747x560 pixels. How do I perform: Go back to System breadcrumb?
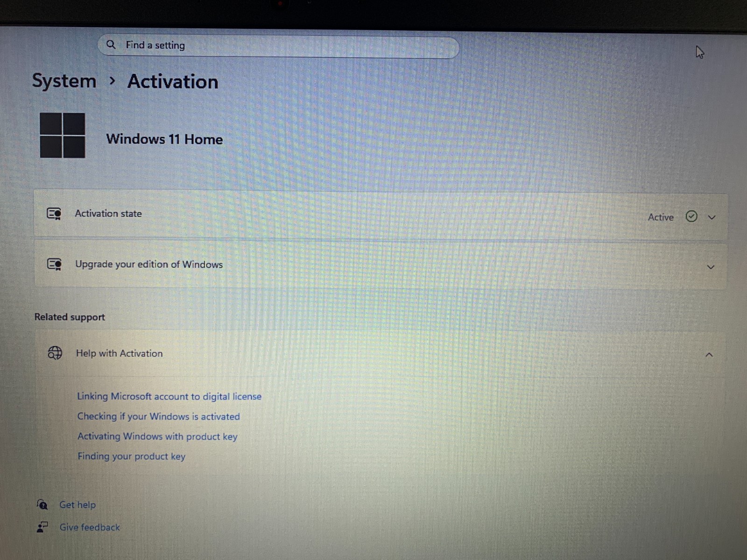[x=64, y=81]
